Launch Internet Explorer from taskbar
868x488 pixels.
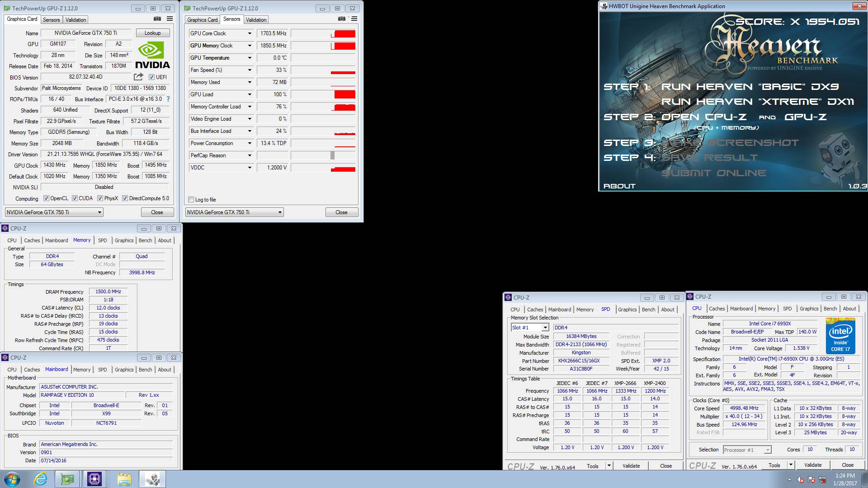pyautogui.click(x=40, y=479)
